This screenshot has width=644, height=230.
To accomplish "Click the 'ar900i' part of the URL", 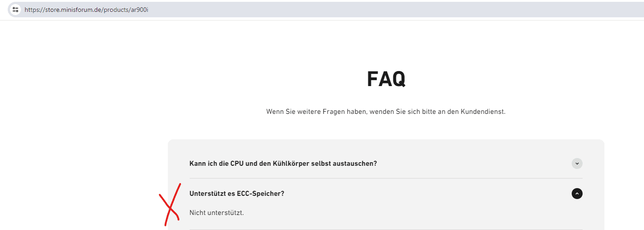I will tap(140, 10).
